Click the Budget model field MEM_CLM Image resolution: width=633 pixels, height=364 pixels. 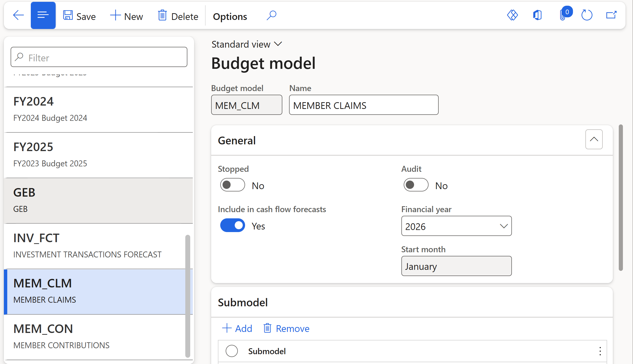(x=247, y=105)
